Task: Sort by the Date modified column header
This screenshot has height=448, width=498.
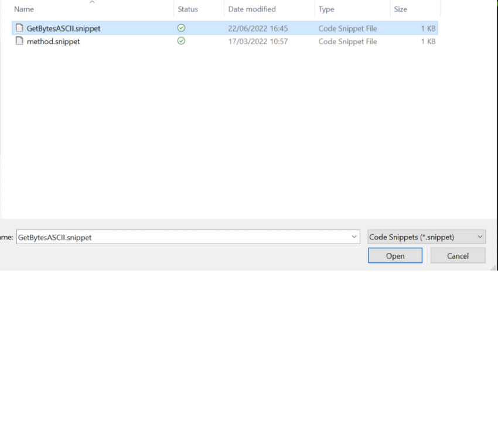Action: (252, 9)
